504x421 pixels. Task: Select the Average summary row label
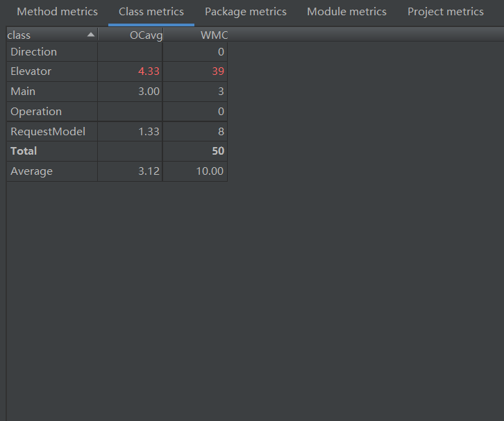31,171
